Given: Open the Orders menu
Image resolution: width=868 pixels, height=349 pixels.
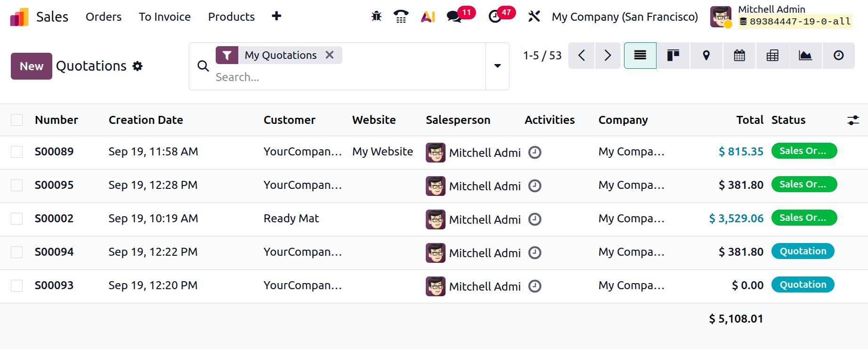Looking at the screenshot, I should [104, 17].
